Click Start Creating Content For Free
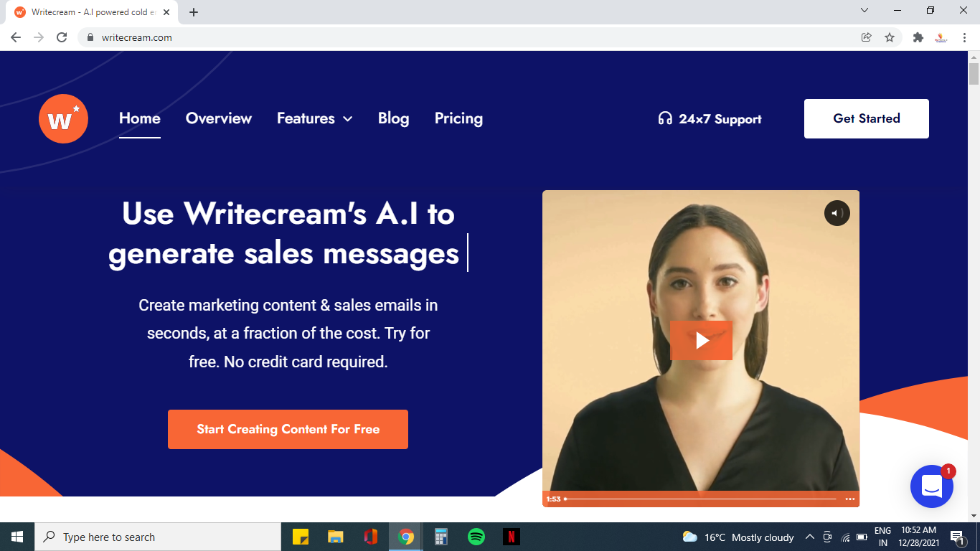This screenshot has height=551, width=980. (x=288, y=429)
